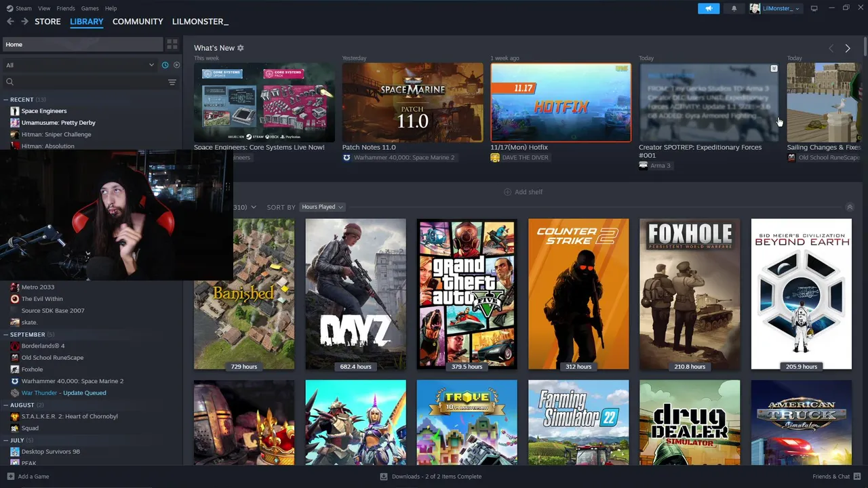Click Add a Game
868x488 pixels.
(x=28, y=476)
